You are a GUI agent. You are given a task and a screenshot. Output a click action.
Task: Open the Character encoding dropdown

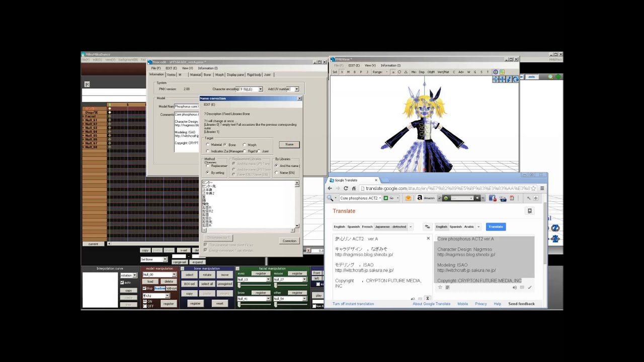click(260, 89)
